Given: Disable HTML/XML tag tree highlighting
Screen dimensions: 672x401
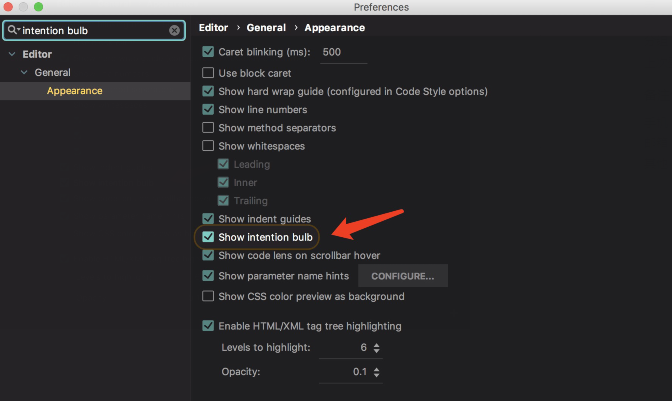Looking at the screenshot, I should (x=208, y=326).
